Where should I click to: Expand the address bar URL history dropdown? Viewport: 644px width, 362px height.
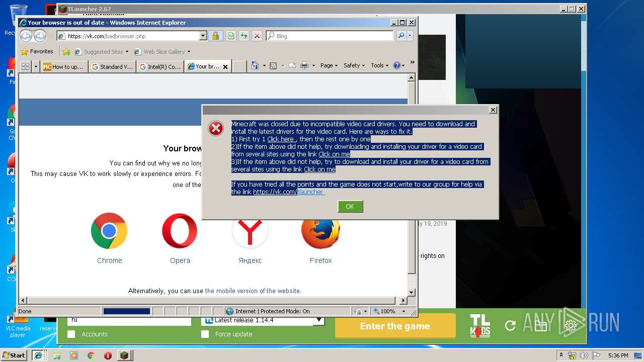pyautogui.click(x=203, y=36)
